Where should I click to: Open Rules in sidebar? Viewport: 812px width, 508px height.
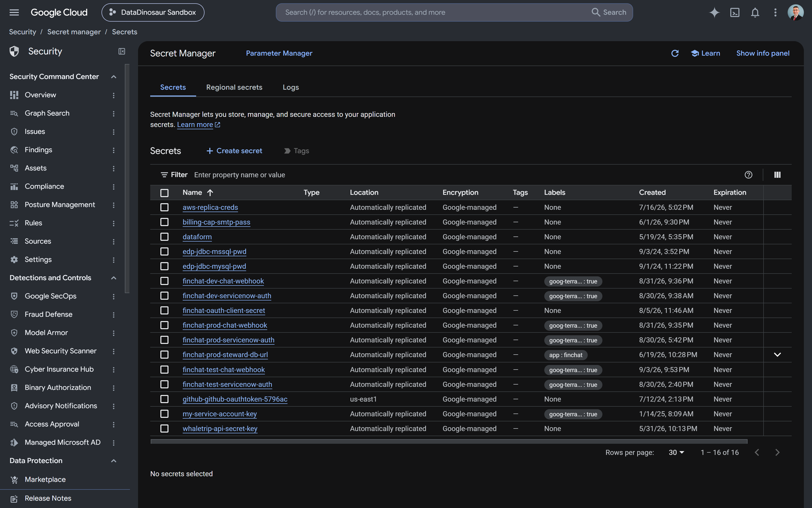tap(33, 223)
